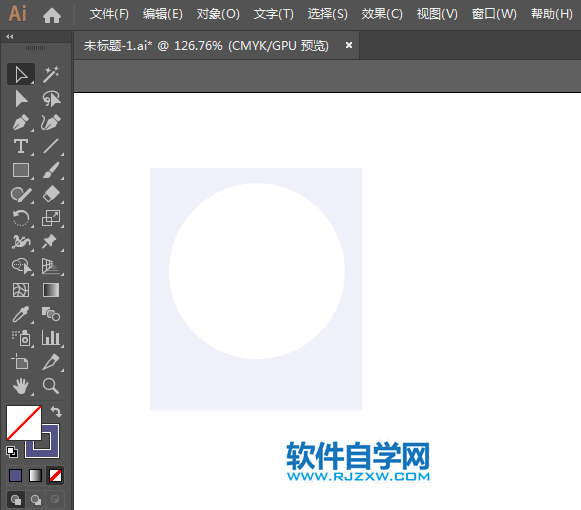
Task: Select the Slice tool
Action: click(x=51, y=362)
